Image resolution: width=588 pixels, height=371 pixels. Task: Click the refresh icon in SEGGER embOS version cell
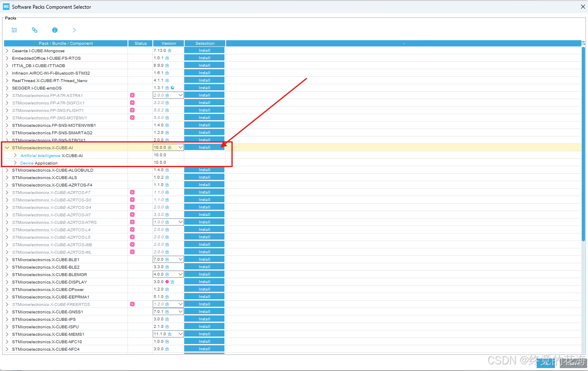click(x=173, y=88)
